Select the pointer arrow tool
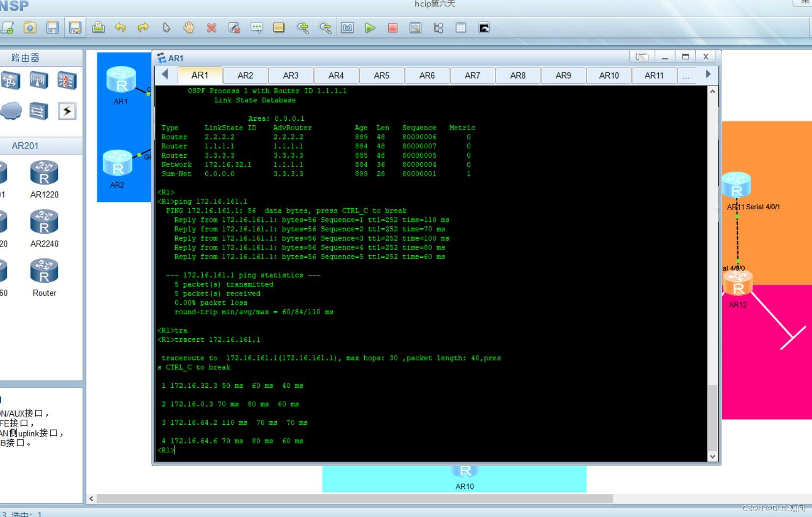The image size is (812, 517). [x=166, y=27]
